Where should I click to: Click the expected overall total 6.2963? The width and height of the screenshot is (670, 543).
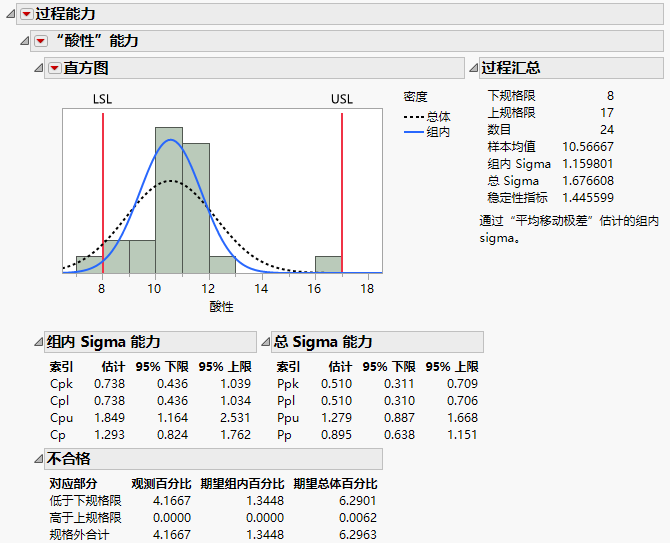(358, 534)
